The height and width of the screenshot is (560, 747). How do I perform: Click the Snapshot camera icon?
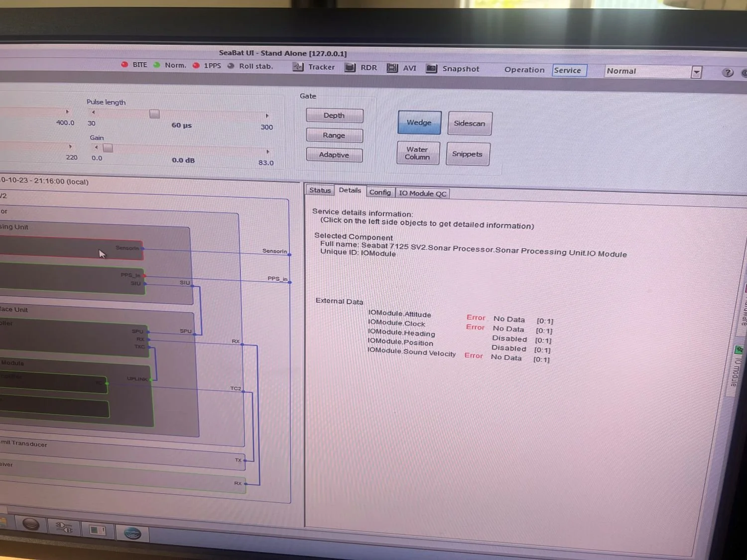tap(431, 68)
